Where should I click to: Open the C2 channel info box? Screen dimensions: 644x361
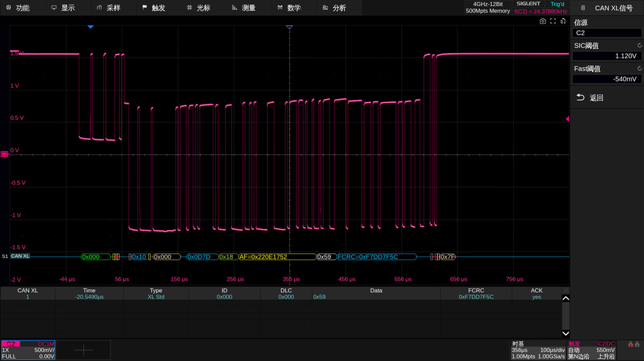[x=28, y=350]
